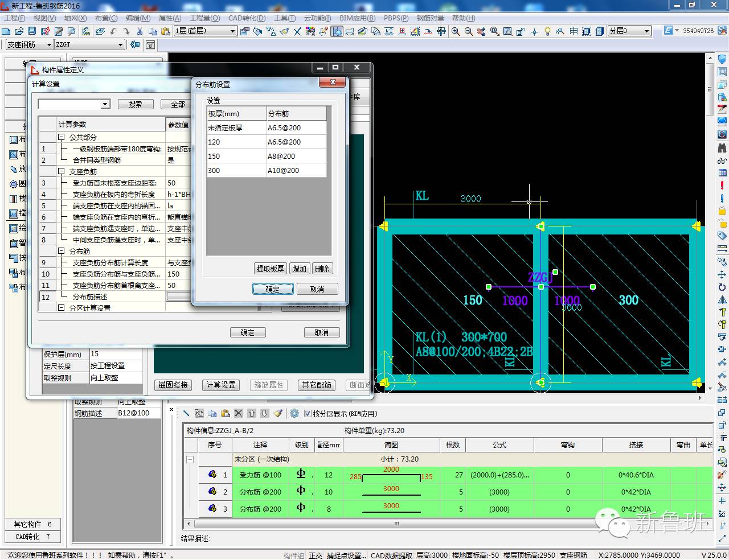The width and height of the screenshot is (729, 560).
Task: Click the 搜索 button in 计算设置
Action: (x=136, y=104)
